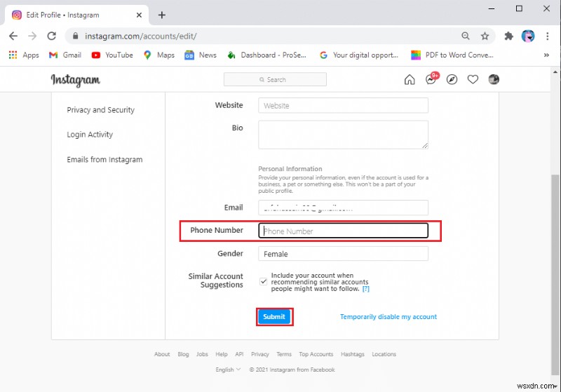This screenshot has width=561, height=392.
Task: Open the profile avatar in Instagram header
Action: point(494,79)
